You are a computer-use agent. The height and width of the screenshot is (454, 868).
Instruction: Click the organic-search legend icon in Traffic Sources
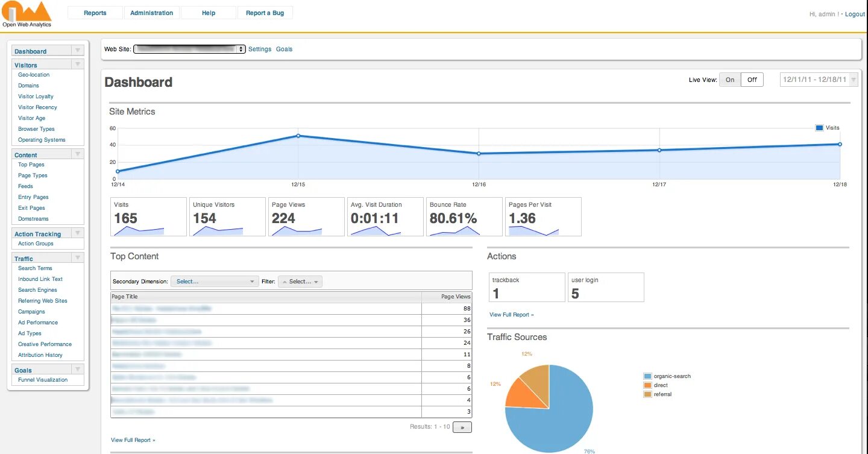coord(646,376)
